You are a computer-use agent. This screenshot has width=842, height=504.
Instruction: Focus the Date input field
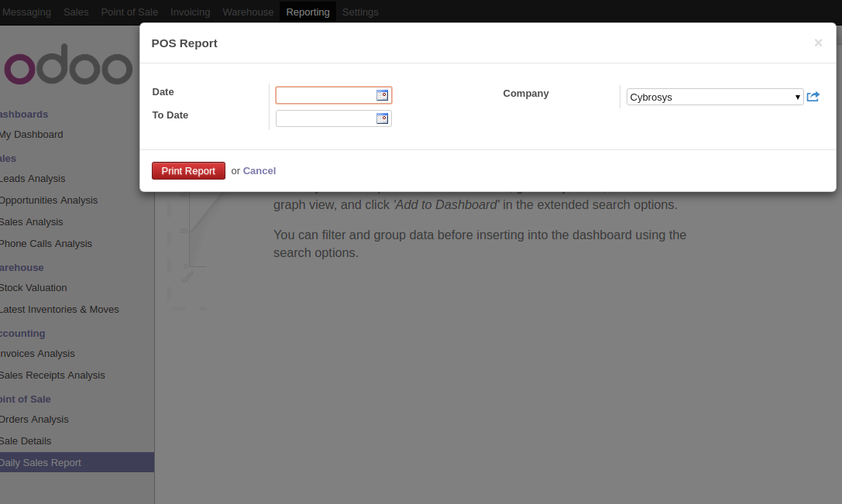click(325, 95)
